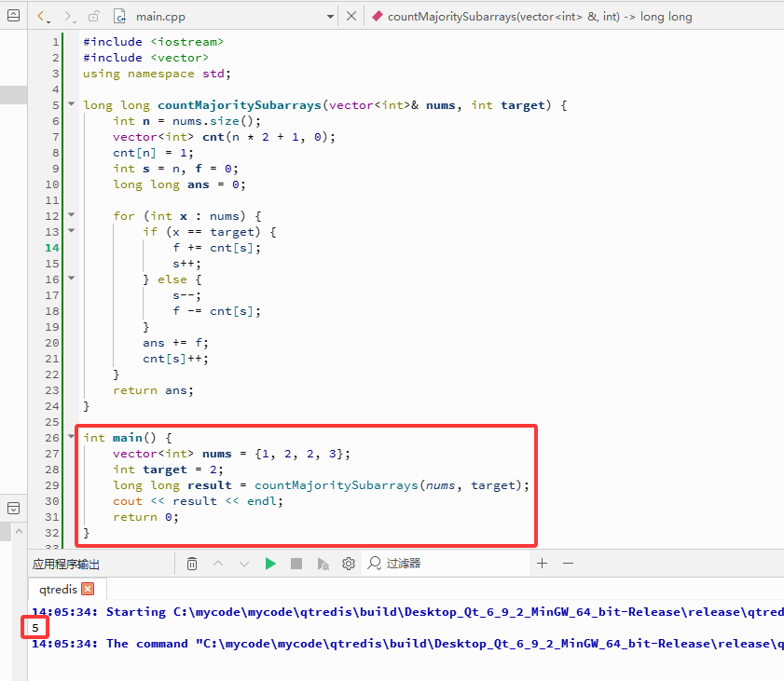
Task: Select the qtredis output tab
Action: 58,589
